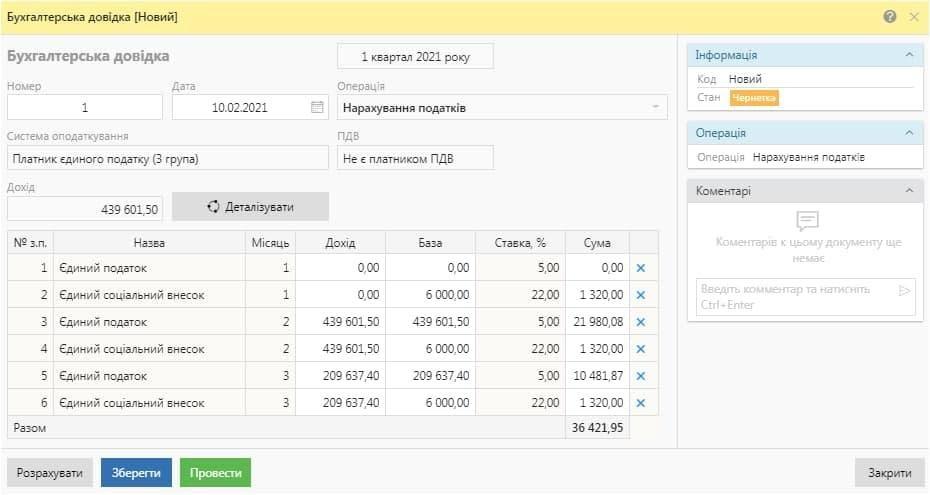The image size is (930, 495).
Task: Click the Чернетка status badge
Action: (754, 98)
